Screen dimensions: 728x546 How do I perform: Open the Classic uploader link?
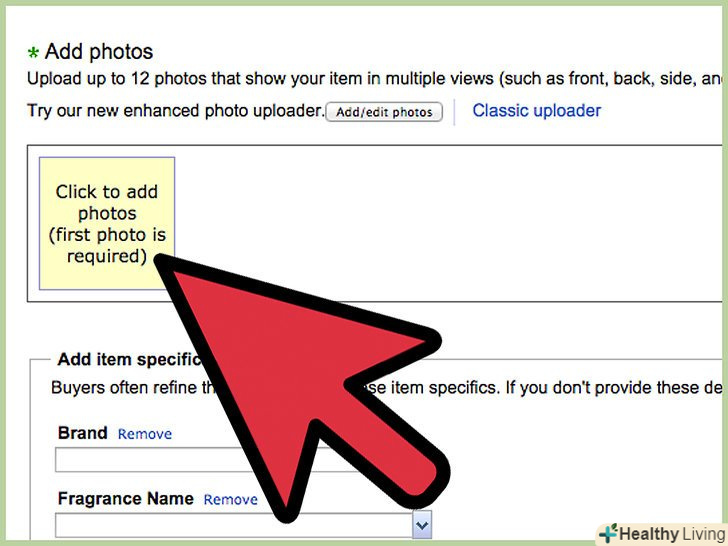tap(536, 110)
